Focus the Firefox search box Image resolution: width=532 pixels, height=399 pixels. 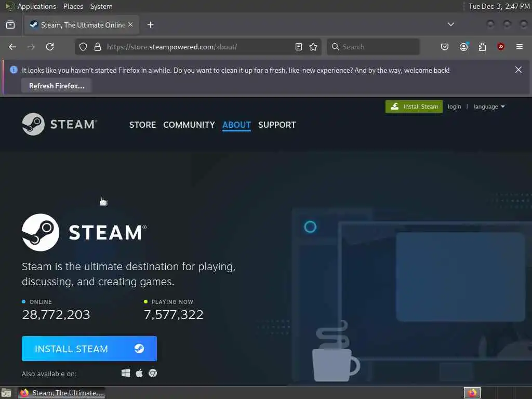[373, 47]
